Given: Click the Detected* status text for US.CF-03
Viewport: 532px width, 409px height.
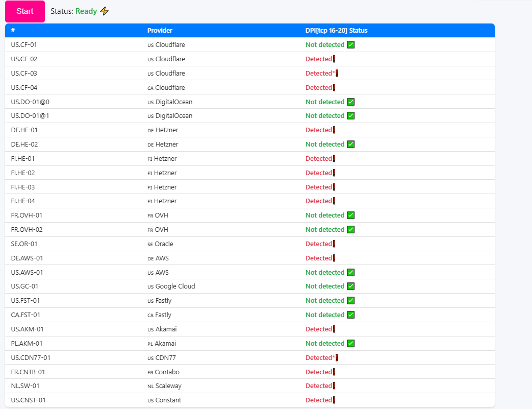Looking at the screenshot, I should (x=320, y=74).
